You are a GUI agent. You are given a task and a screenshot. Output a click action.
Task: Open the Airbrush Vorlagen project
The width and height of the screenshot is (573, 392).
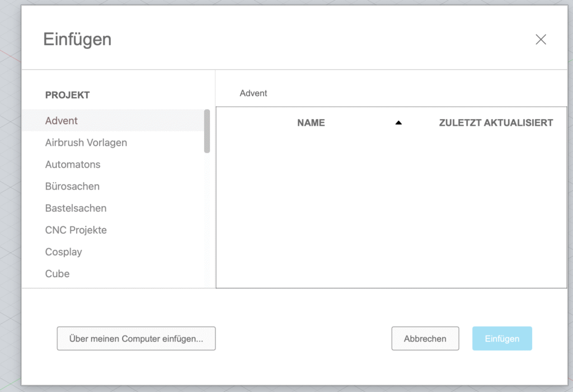[86, 143]
